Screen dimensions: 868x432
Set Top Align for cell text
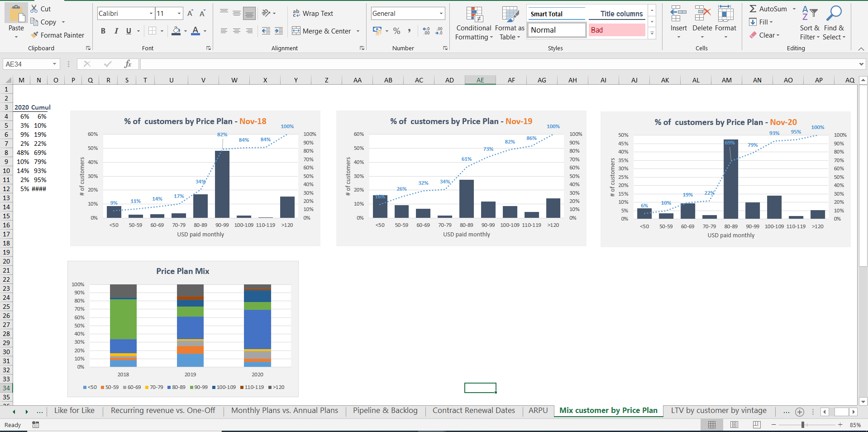(224, 13)
